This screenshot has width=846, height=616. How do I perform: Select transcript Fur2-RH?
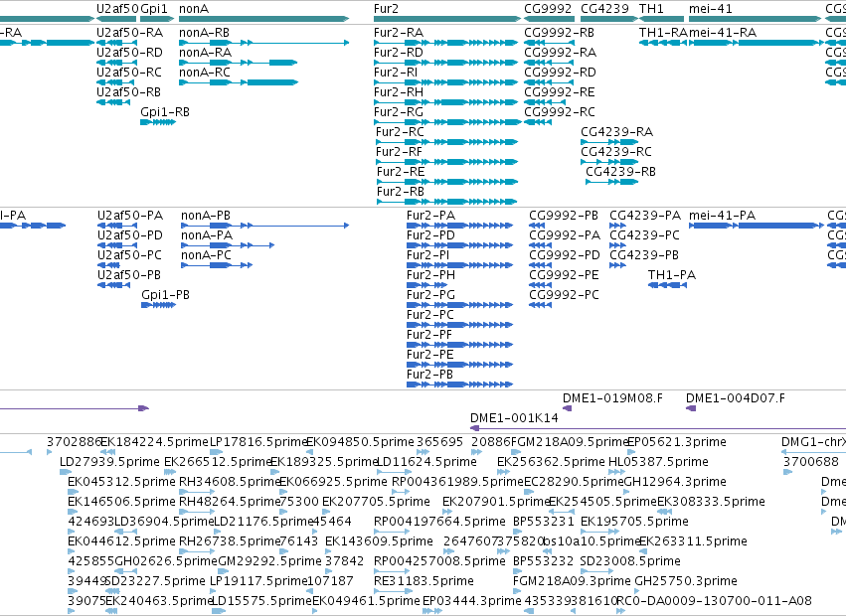point(445,102)
